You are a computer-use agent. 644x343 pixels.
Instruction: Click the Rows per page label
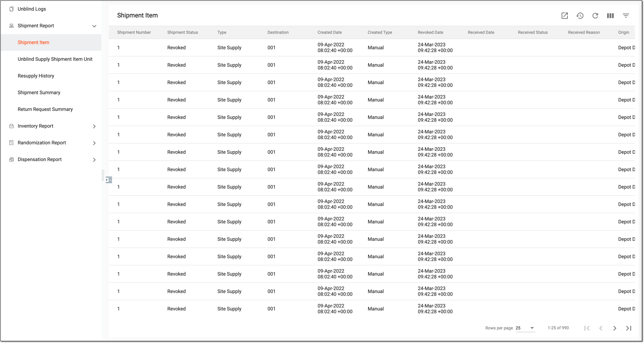pyautogui.click(x=499, y=328)
